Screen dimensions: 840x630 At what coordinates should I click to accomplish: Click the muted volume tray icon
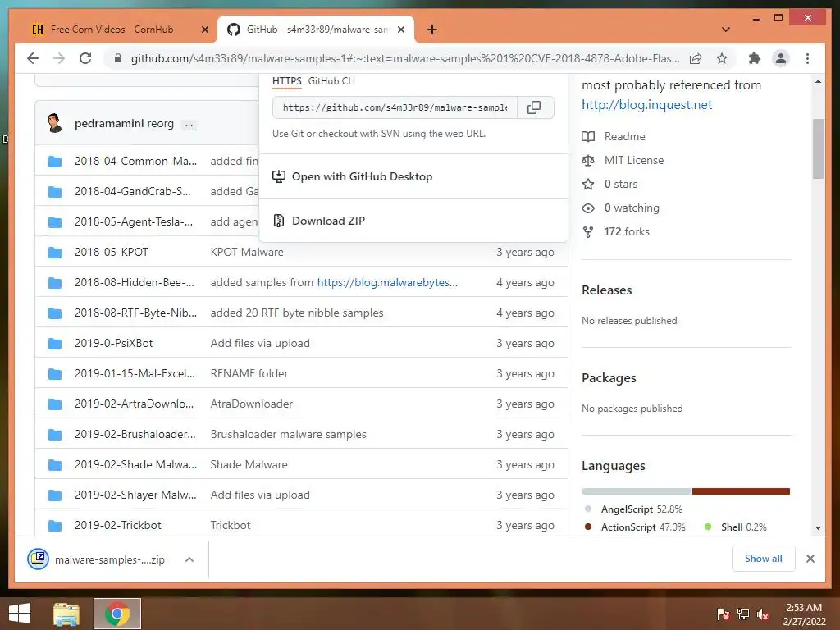click(763, 614)
